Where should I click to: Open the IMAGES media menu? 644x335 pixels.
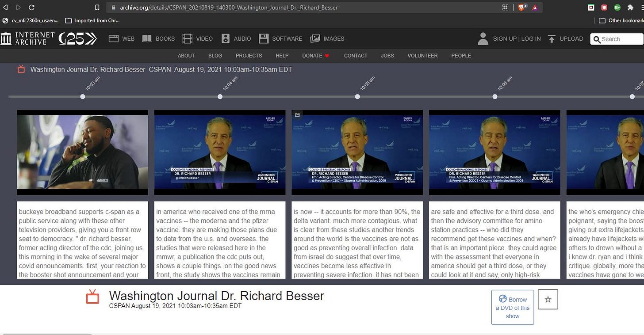tap(327, 39)
